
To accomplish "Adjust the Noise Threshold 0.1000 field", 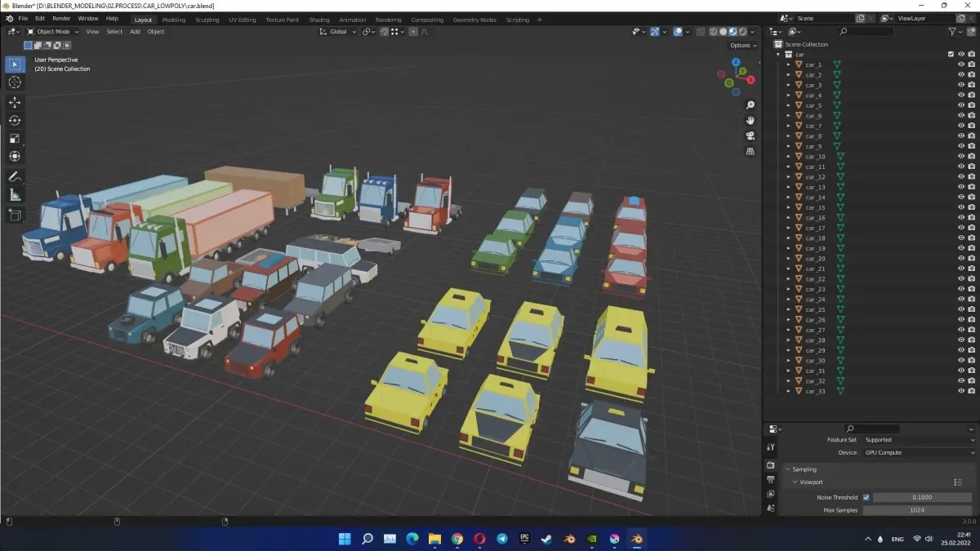I will pos(922,497).
